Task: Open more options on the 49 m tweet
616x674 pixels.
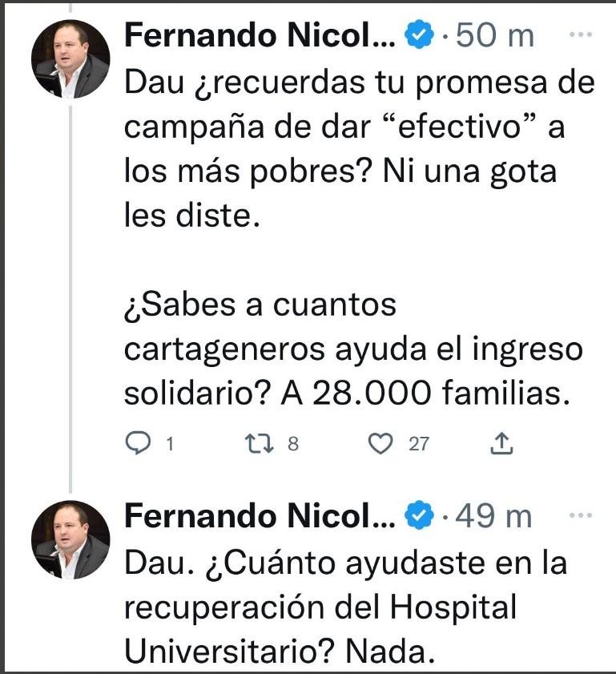Action: [579, 515]
